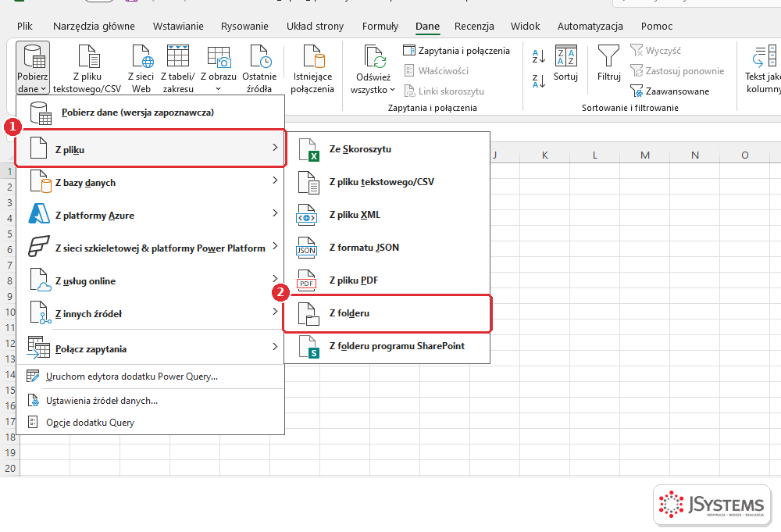The width and height of the screenshot is (781, 532).
Task: Choose Pobierz dane (wersja zapoznawcza)
Action: pyautogui.click(x=151, y=112)
